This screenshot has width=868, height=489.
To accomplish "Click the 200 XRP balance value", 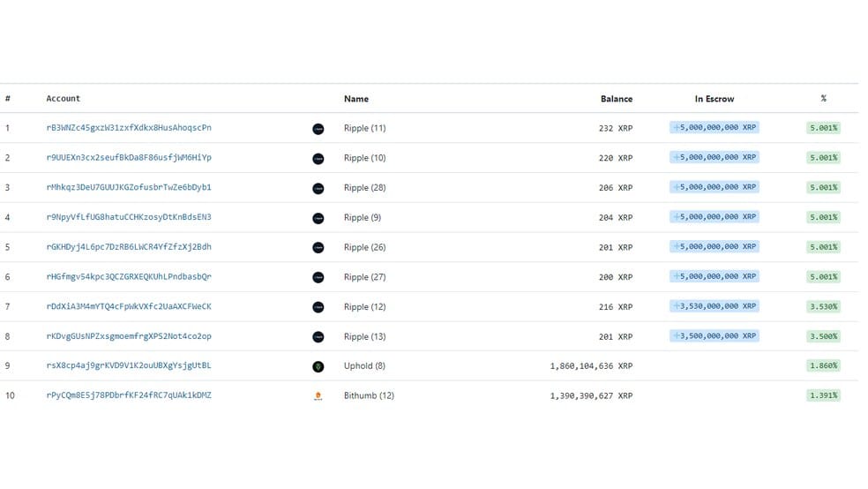I will click(x=616, y=277).
